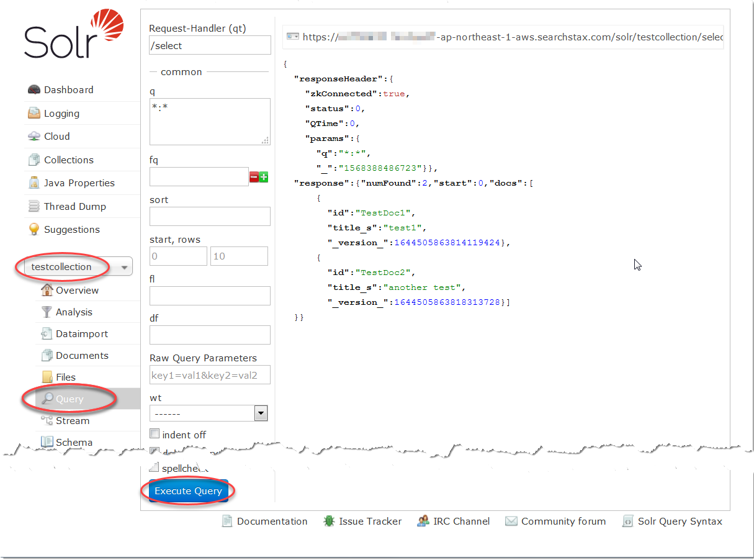Click the Cloud icon in sidebar
Viewport: 754px width, 560px height.
click(34, 137)
